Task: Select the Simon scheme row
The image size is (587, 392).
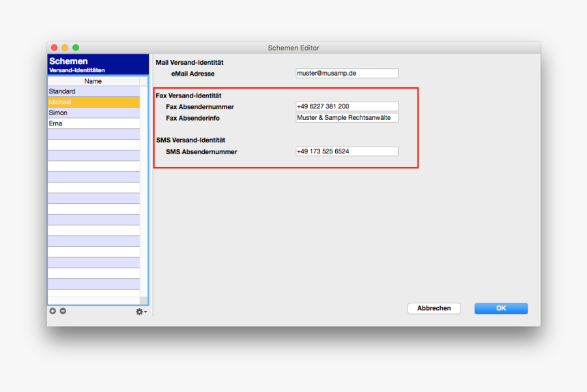Action: click(94, 112)
